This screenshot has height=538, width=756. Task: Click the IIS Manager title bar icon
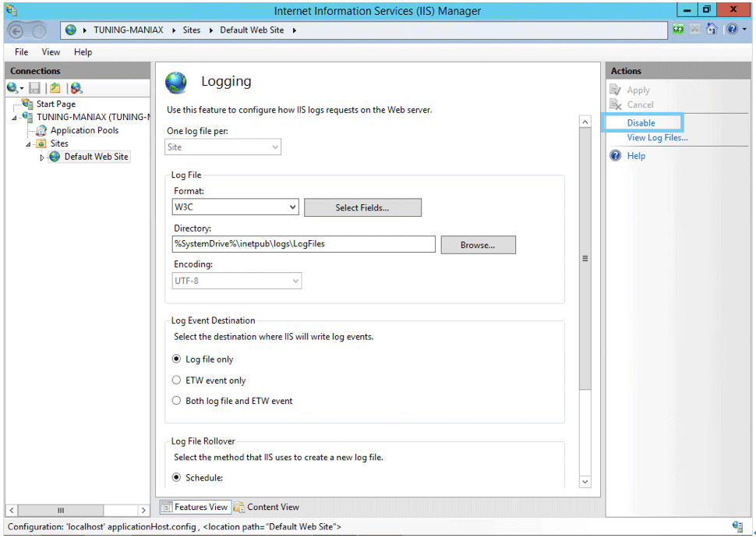(x=12, y=10)
